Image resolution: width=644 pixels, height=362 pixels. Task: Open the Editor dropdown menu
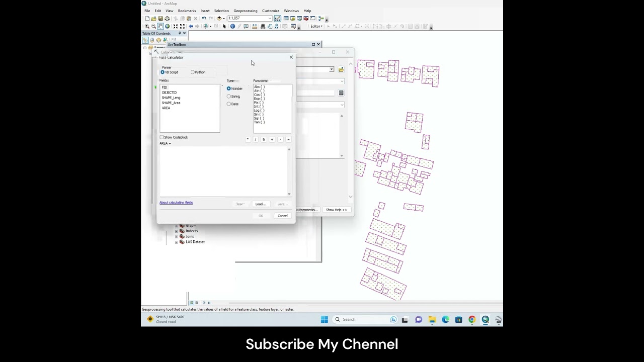click(316, 26)
